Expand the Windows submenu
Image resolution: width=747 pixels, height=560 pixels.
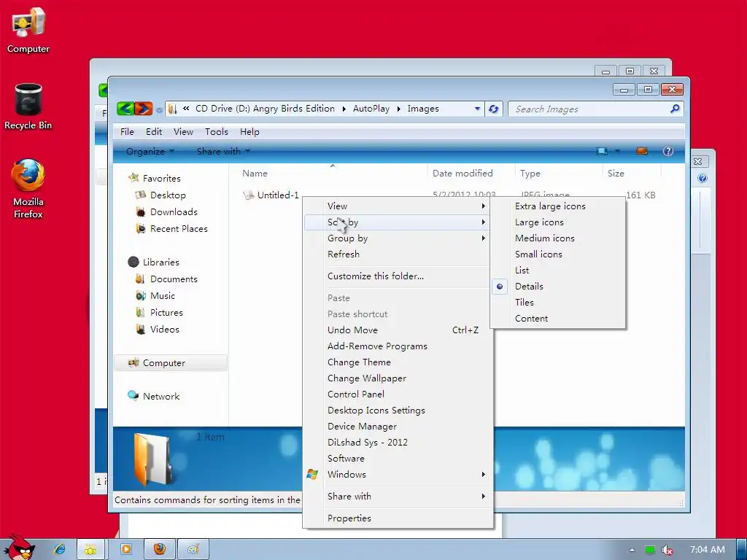coord(398,474)
